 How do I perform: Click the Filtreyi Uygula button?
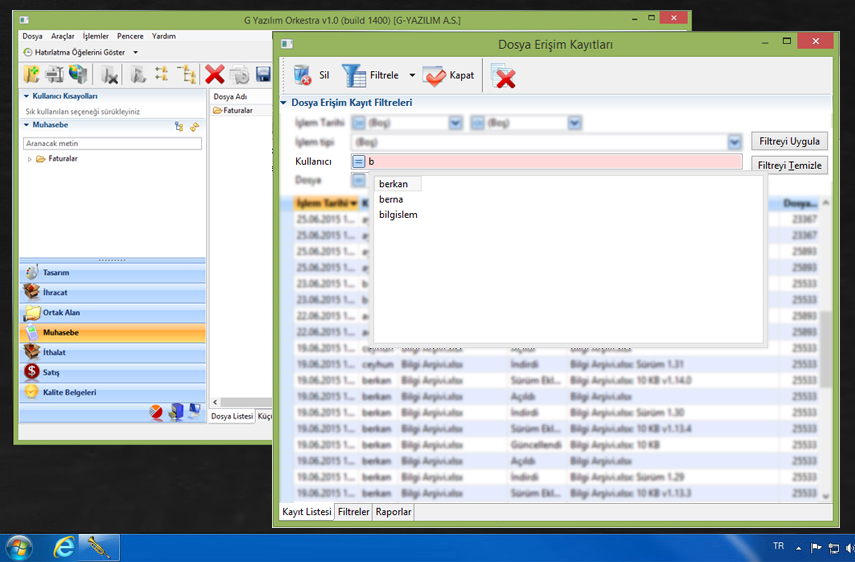[x=789, y=142]
